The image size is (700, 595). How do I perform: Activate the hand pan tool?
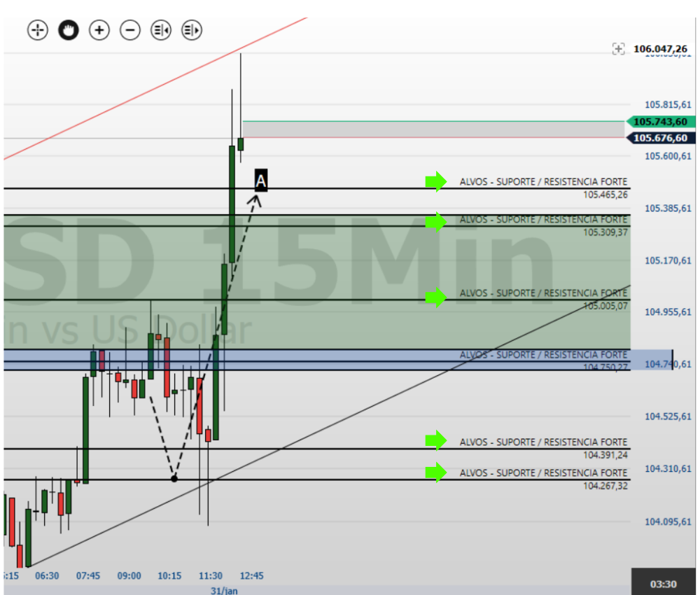(x=69, y=30)
